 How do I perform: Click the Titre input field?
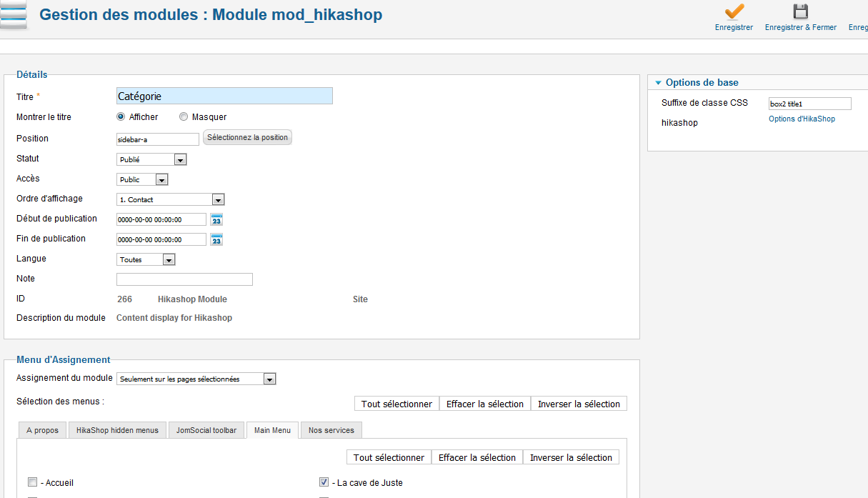pyautogui.click(x=224, y=96)
